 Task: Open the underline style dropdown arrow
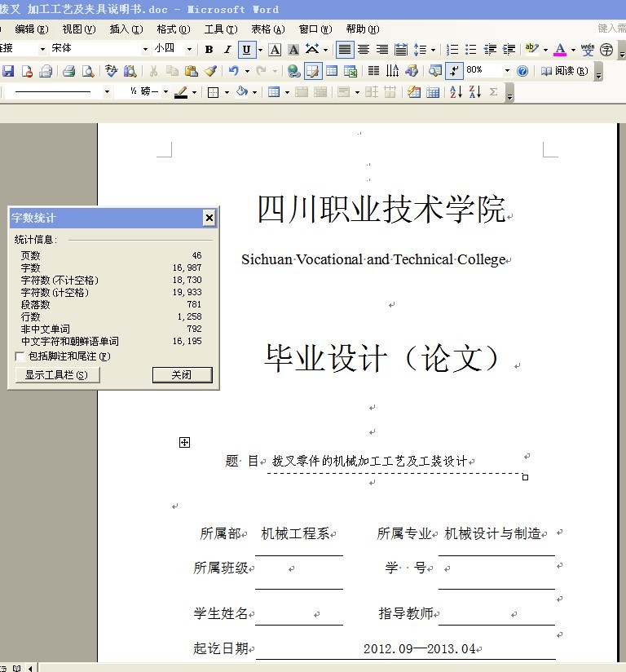coord(260,50)
